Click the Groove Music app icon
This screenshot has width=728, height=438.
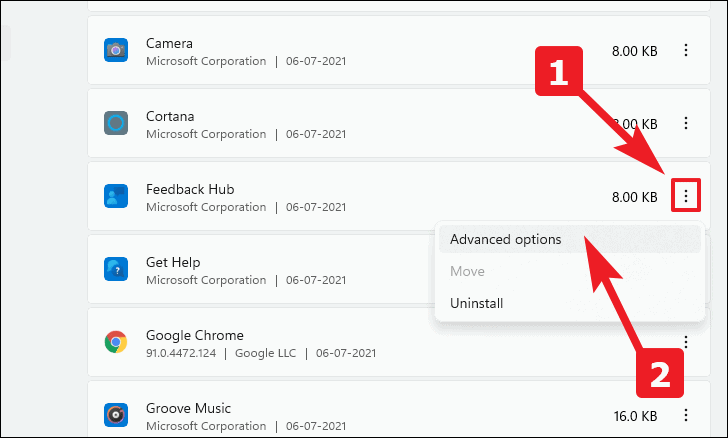(x=116, y=415)
